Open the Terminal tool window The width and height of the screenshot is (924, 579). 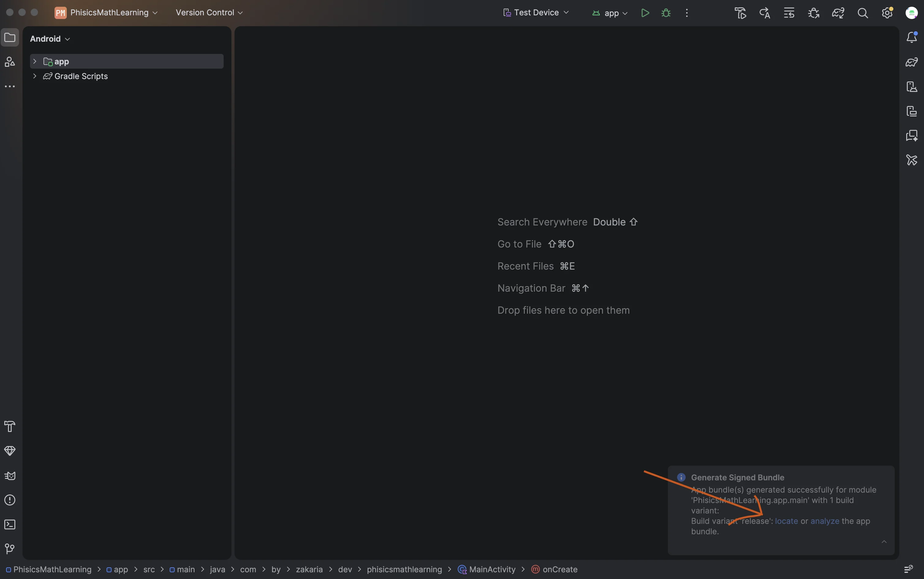(10, 524)
